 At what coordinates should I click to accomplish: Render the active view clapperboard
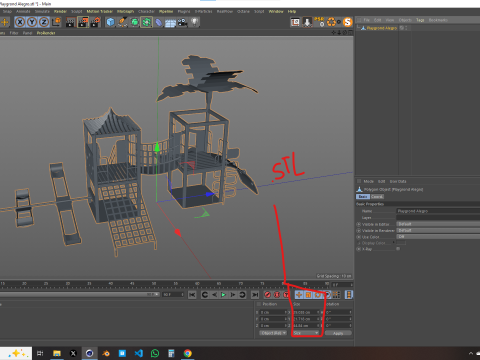click(71, 22)
